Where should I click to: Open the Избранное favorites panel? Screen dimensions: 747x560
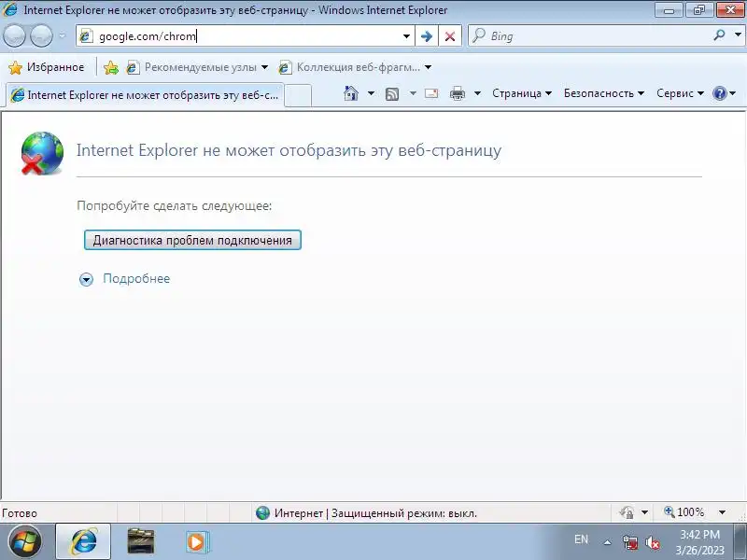pos(46,67)
